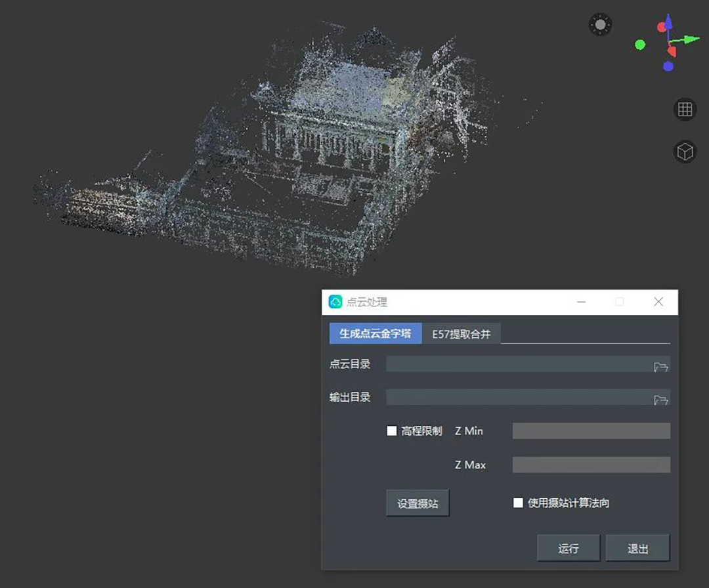The height and width of the screenshot is (588, 709).
Task: Click the green arrow on axis gizmo
Action: click(690, 39)
